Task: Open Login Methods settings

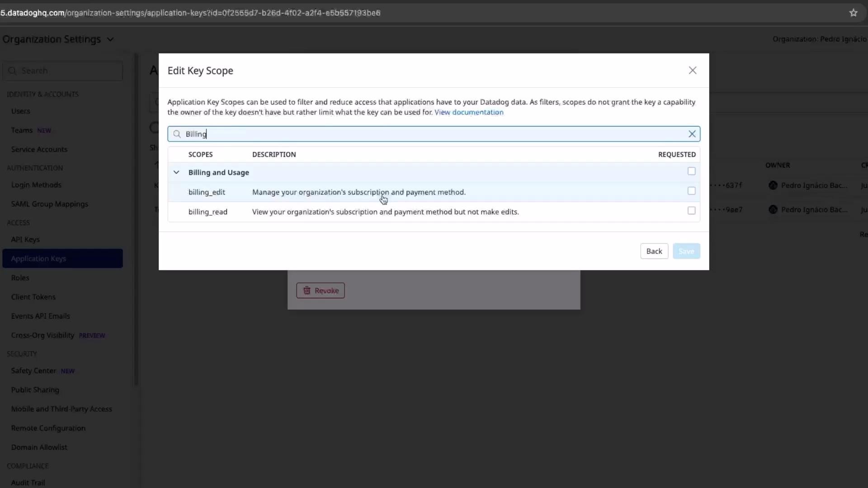Action: (x=36, y=185)
